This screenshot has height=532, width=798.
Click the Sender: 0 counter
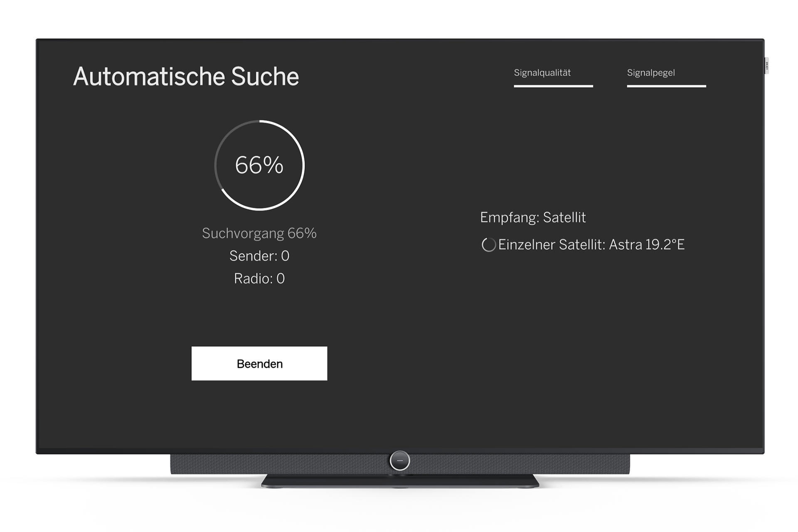coord(259,256)
